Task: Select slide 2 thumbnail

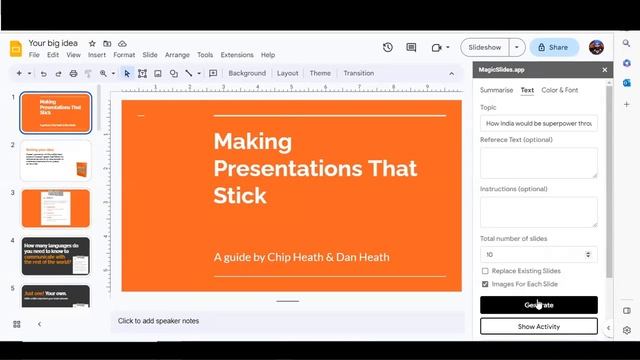Action: pyautogui.click(x=56, y=161)
